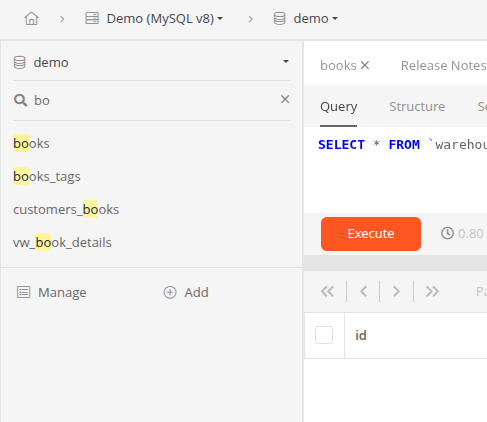Click the database icon in the breadcrumb

click(279, 18)
